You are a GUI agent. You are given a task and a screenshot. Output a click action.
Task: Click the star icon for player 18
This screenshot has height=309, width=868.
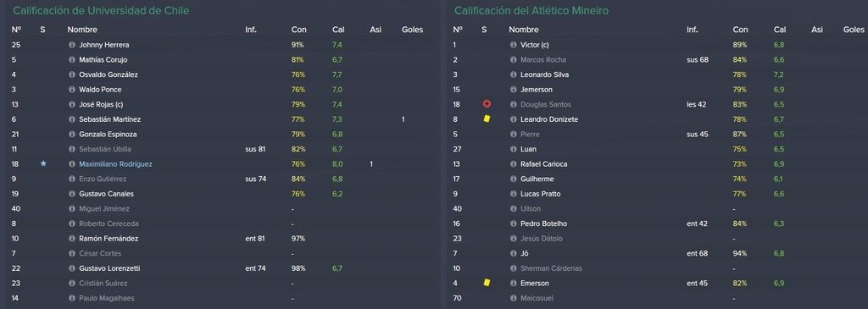(x=43, y=163)
